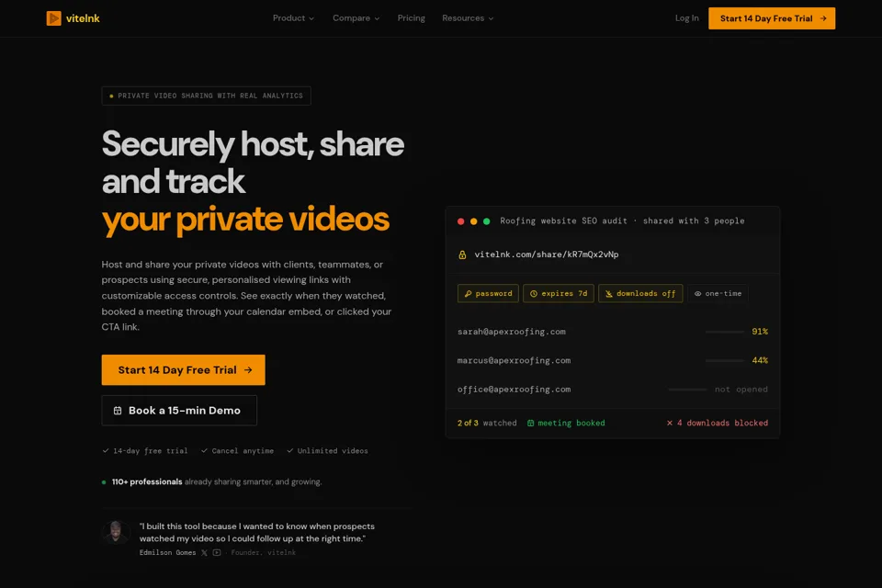Click the 4 downloads blocked label
This screenshot has height=588, width=882.
[722, 423]
